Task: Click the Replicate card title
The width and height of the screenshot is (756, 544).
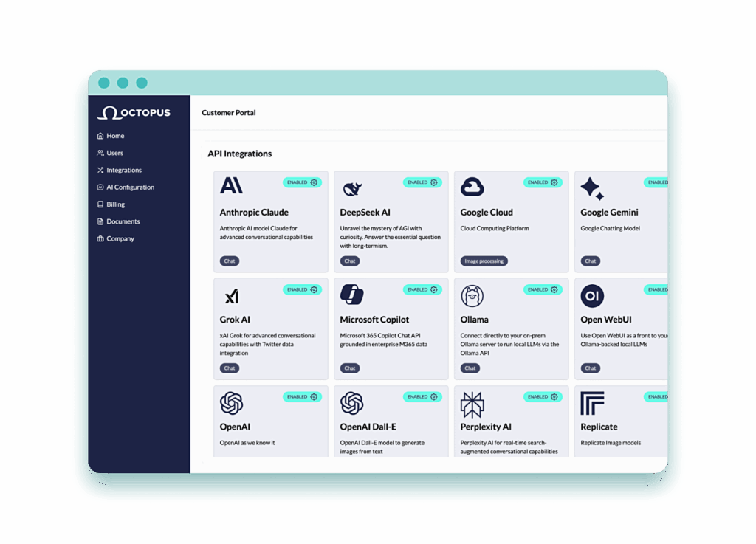Action: point(599,427)
